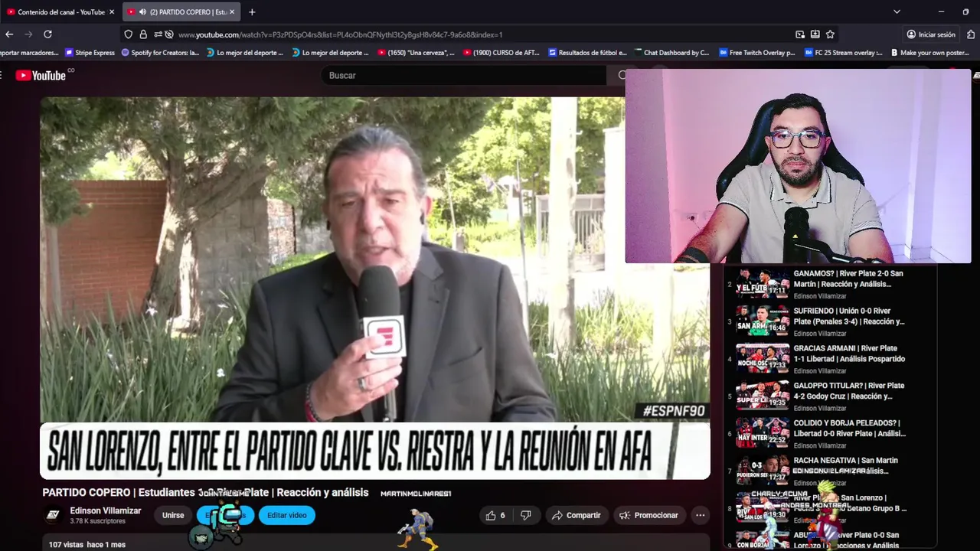Click the picture-in-picture icon in the address bar
The height and width of the screenshot is (551, 980).
point(800,34)
